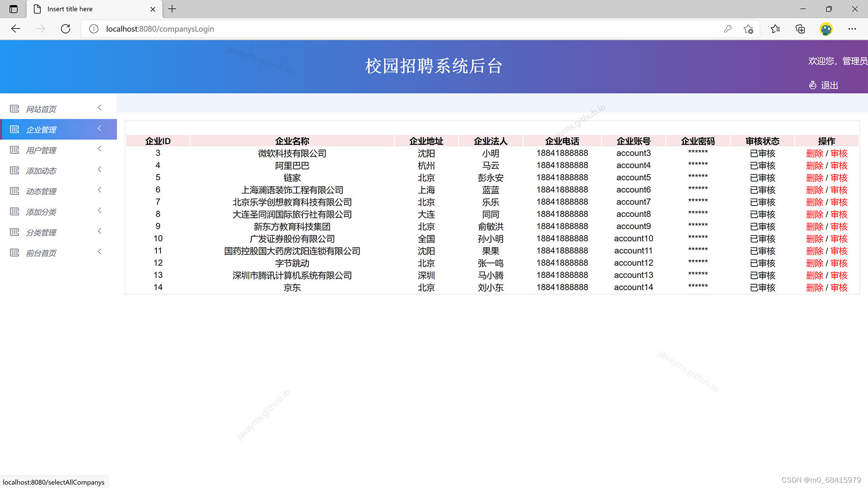Click the power icon next to 退出

click(x=812, y=85)
